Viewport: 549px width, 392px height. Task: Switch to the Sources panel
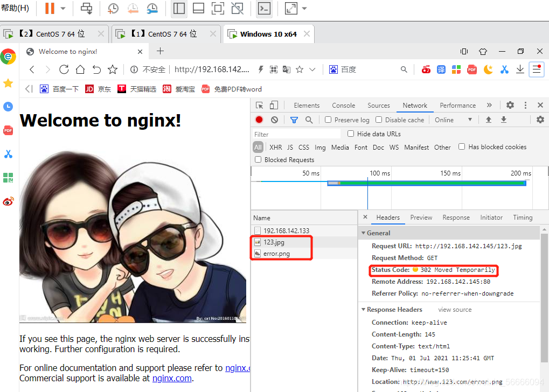[x=379, y=106]
